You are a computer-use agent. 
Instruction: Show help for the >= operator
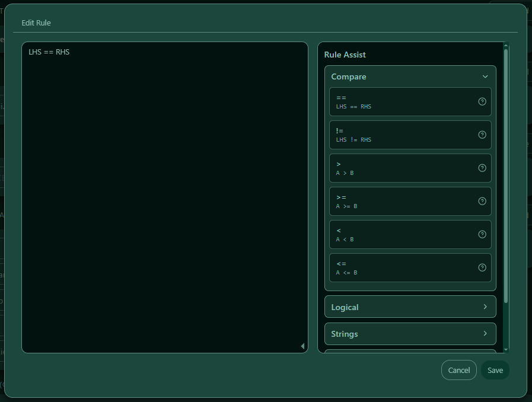point(482,201)
